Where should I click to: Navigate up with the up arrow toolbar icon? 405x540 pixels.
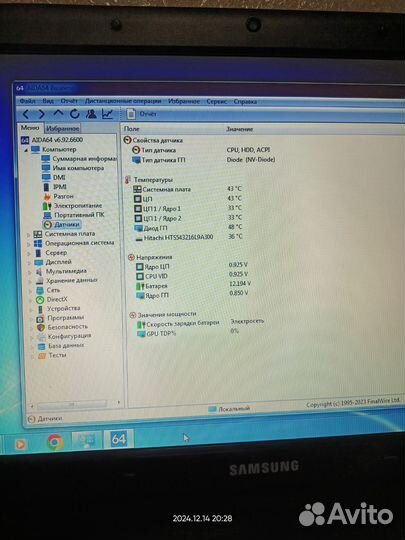click(58, 113)
